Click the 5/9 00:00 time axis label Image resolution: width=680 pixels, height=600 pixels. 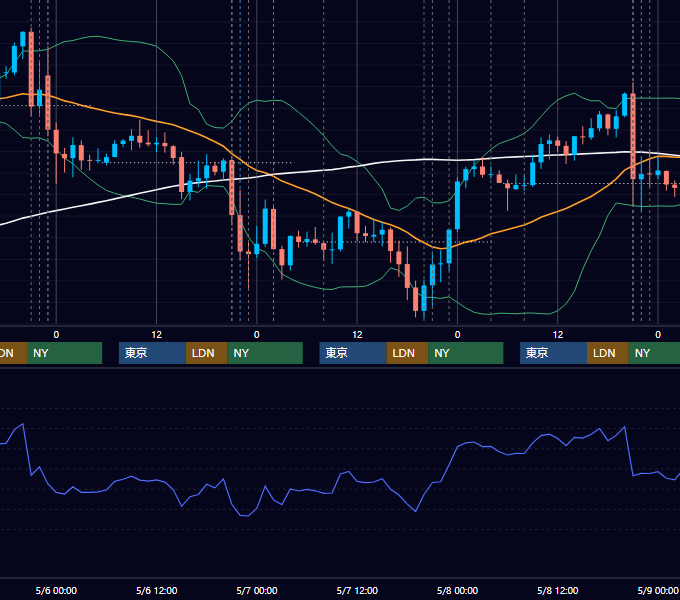click(x=658, y=590)
